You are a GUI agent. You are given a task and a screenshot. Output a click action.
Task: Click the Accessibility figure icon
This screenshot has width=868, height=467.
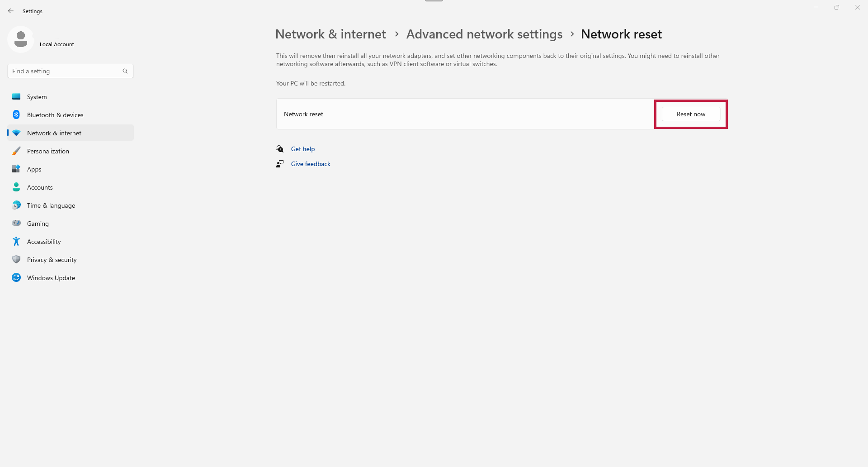point(16,242)
